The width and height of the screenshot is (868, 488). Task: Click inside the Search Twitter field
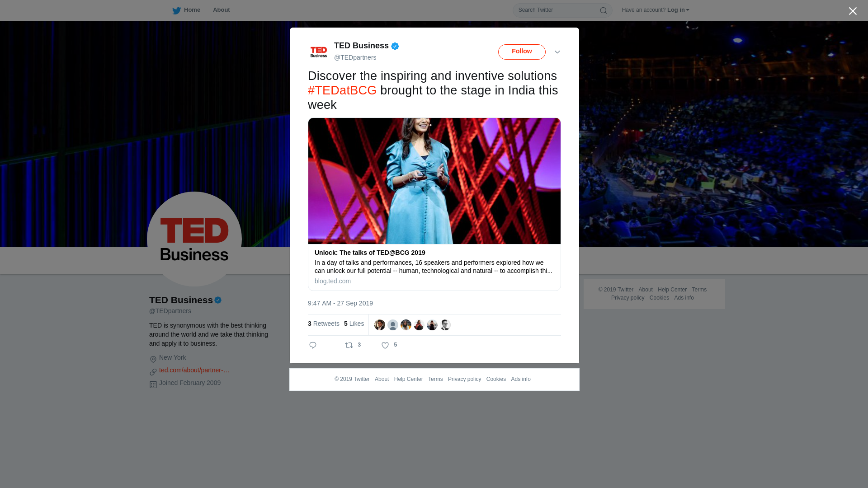[x=557, y=10]
